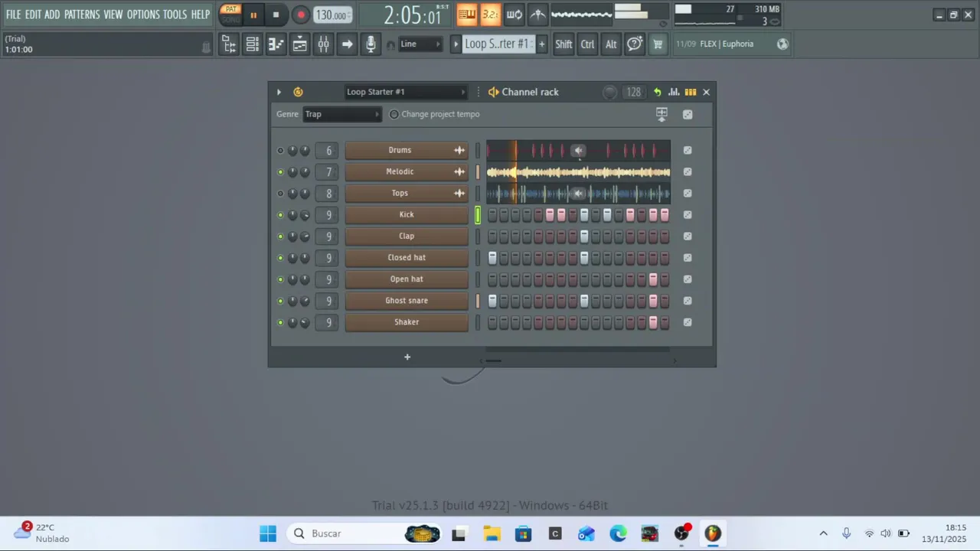This screenshot has width=980, height=551.
Task: Click the randomize-all dice icon beside Genre
Action: (688, 114)
